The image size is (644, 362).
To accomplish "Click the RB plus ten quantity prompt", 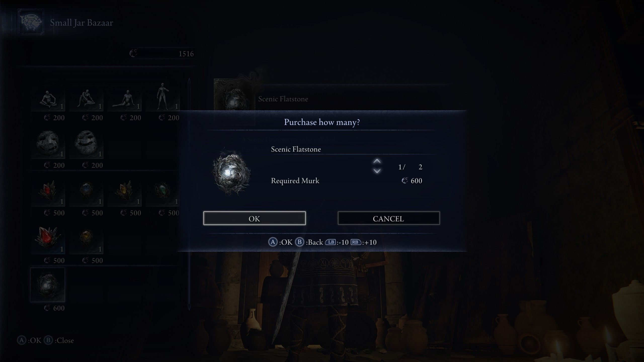I will tap(364, 242).
